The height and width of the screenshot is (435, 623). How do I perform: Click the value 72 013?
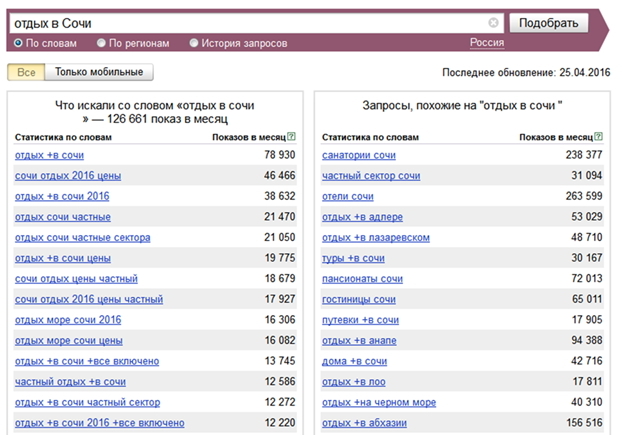click(587, 278)
